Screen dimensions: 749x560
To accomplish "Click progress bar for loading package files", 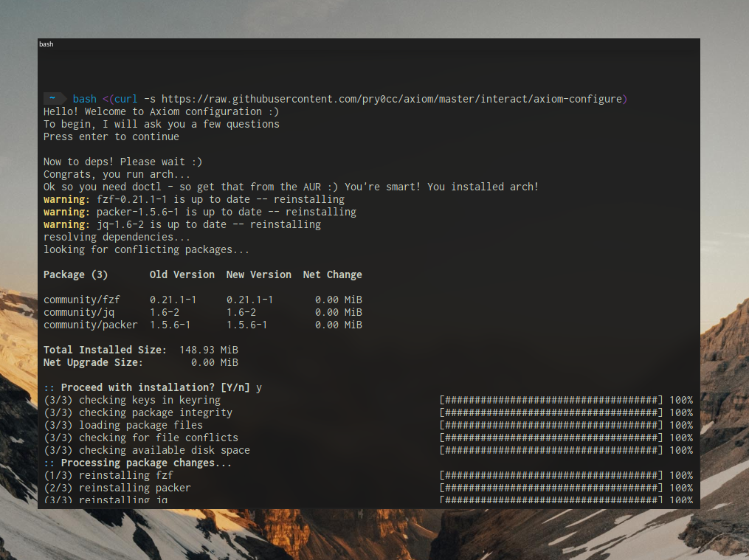I will [550, 425].
